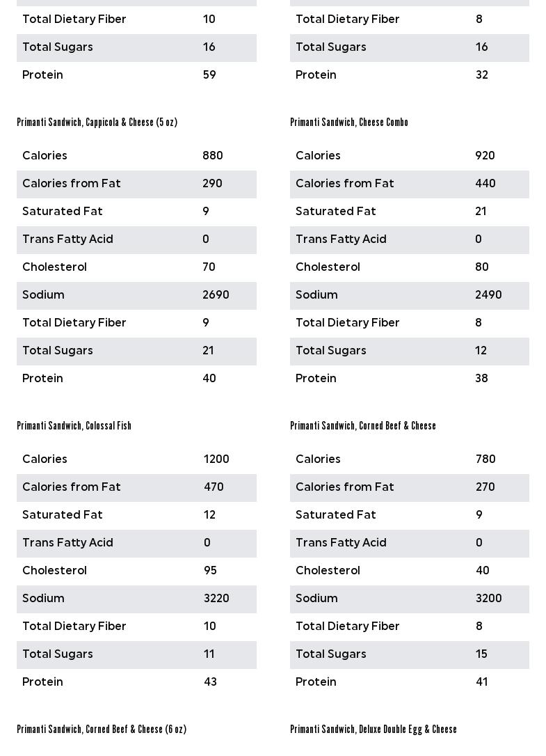The image size is (546, 756).
Task: Click the Calories from Fat value 440
Action: click(485, 184)
